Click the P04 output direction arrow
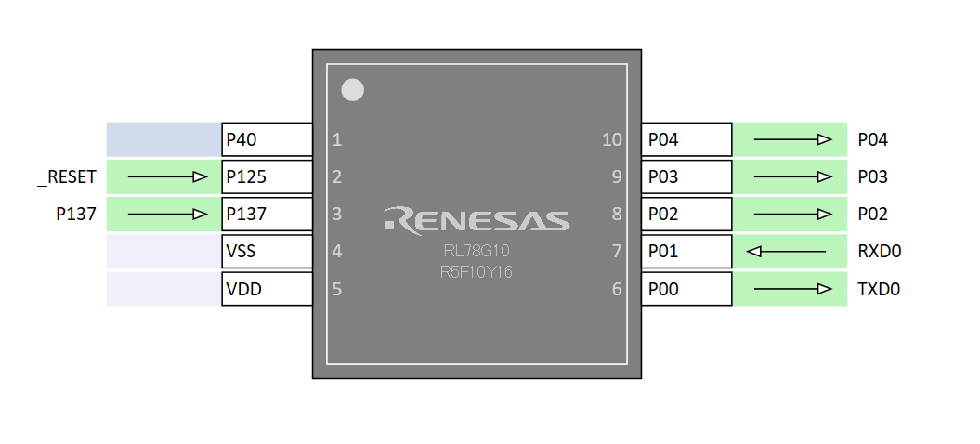 [793, 139]
